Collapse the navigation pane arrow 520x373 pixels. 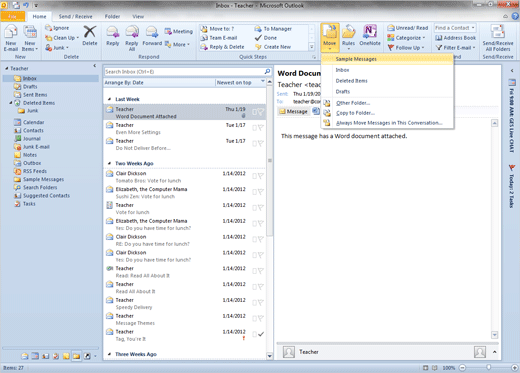(x=95, y=66)
